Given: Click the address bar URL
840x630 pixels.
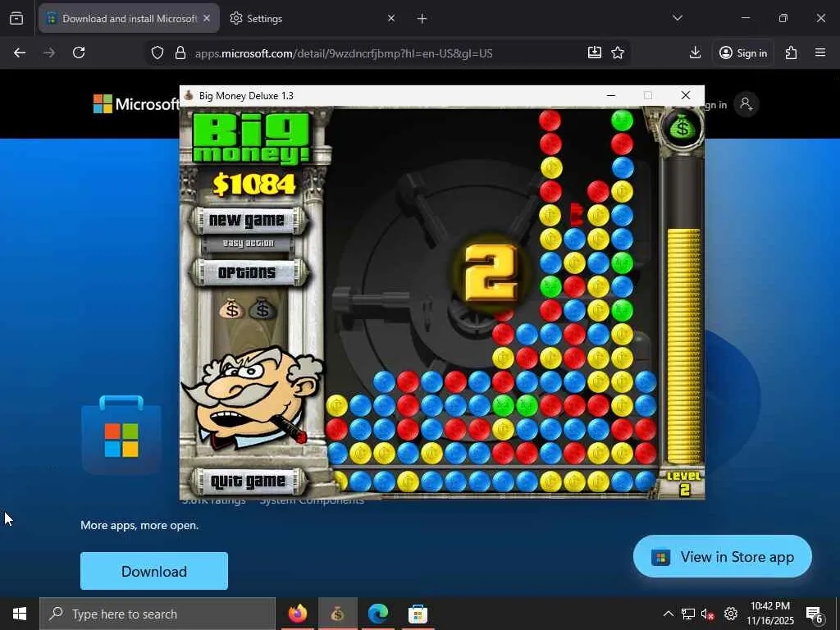Looking at the screenshot, I should coord(344,53).
